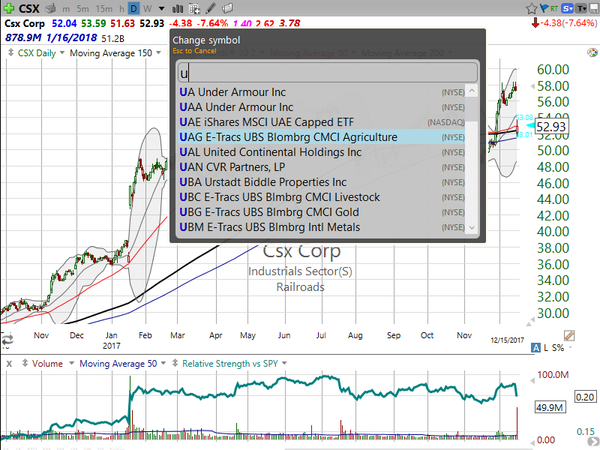Screen dimensions: 600x450
Task: Open the chart color palette icon
Action: pos(592,52)
